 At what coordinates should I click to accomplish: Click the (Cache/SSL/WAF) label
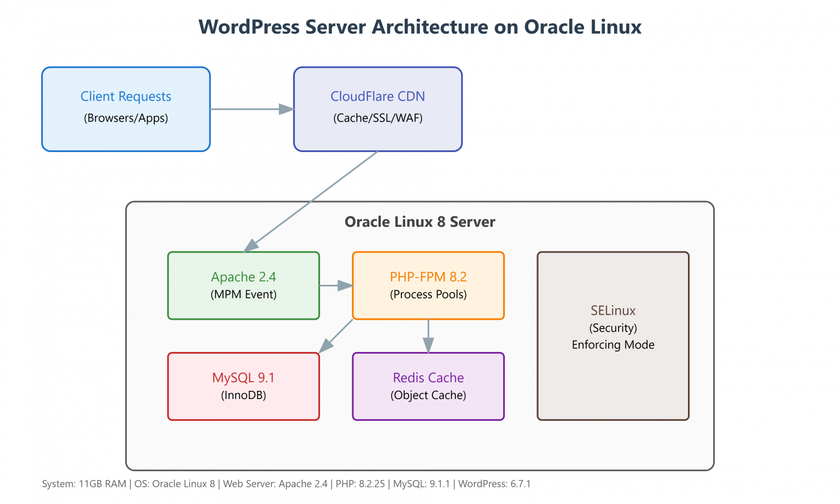pos(377,118)
